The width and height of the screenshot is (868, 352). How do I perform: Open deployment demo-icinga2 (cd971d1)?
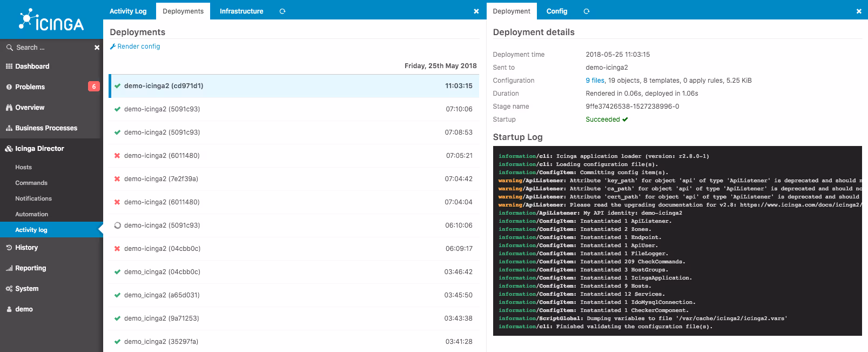point(294,86)
